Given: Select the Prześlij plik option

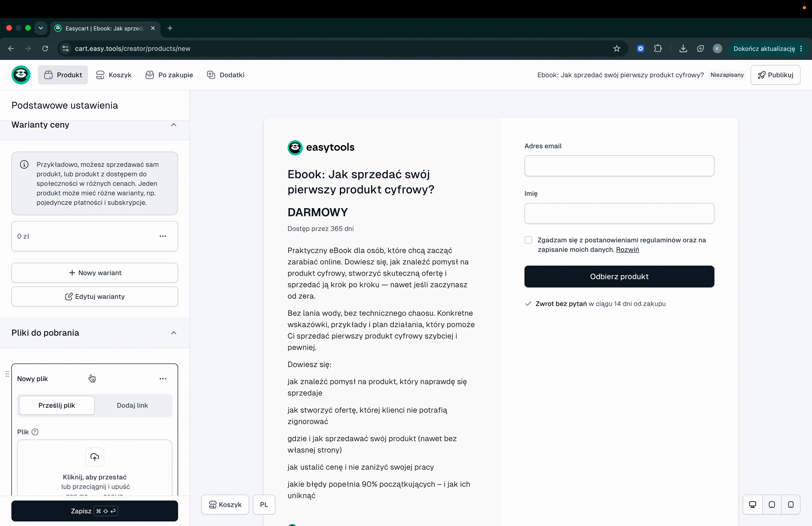Looking at the screenshot, I should tap(57, 405).
